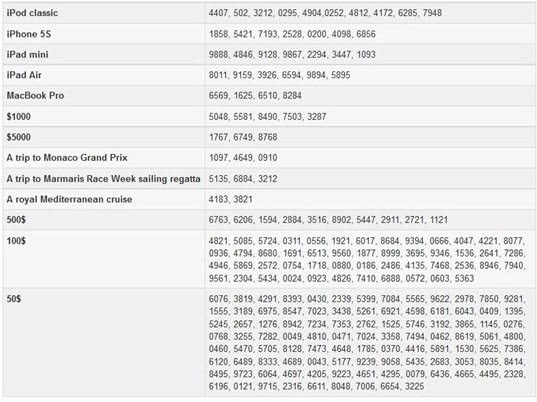Click number 3225 ending the 50$ list

click(415, 387)
